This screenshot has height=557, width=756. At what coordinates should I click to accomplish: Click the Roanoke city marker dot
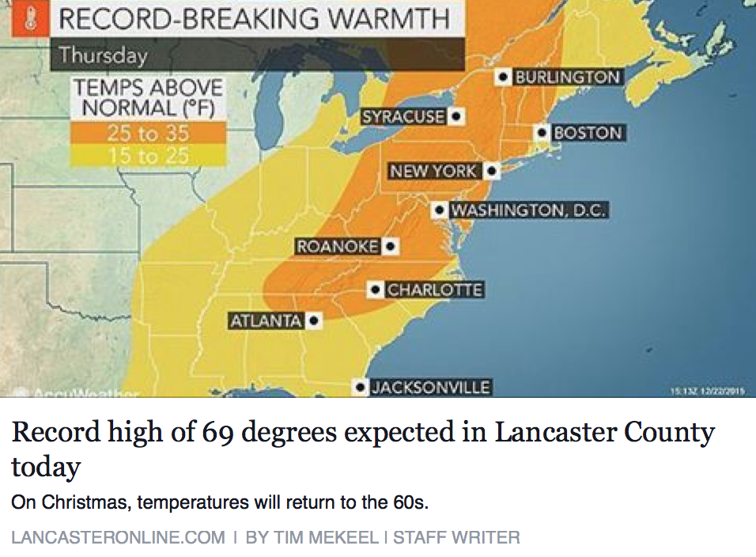point(389,247)
